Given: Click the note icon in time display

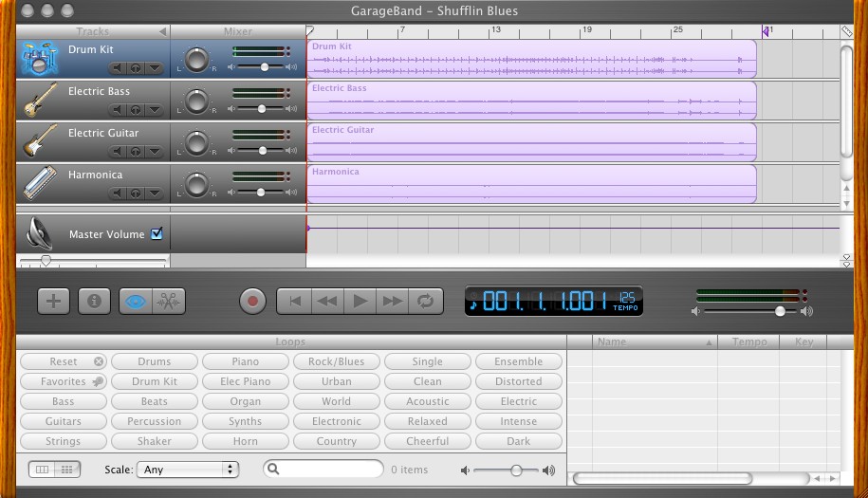Looking at the screenshot, I should pyautogui.click(x=473, y=304).
